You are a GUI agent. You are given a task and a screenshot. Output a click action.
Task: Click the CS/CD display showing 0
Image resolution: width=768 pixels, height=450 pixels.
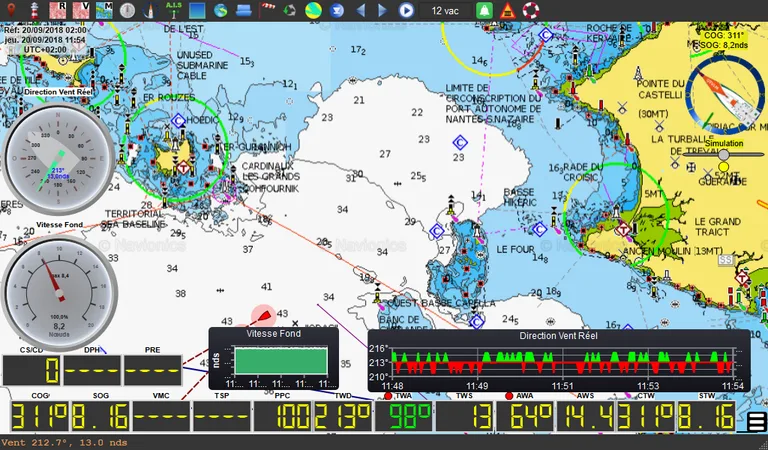(x=32, y=370)
